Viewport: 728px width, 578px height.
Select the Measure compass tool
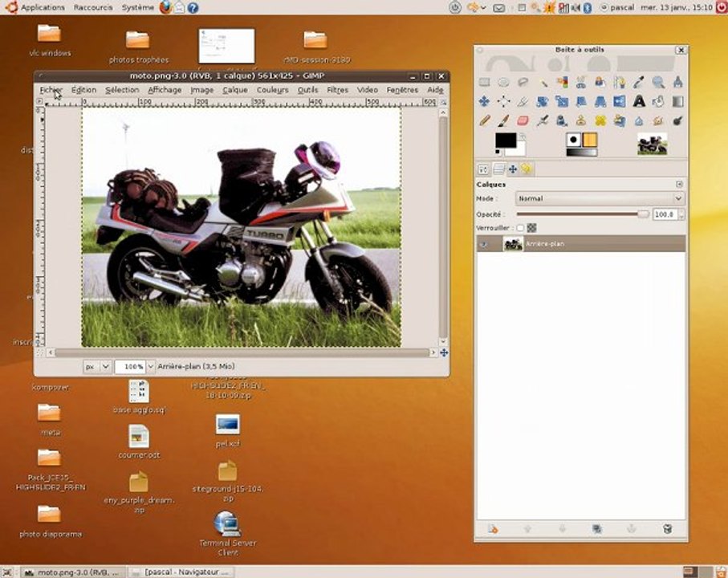pyautogui.click(x=678, y=82)
